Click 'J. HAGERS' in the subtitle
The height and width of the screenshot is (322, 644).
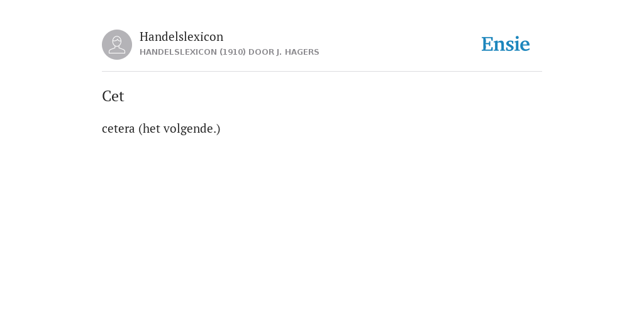(297, 52)
